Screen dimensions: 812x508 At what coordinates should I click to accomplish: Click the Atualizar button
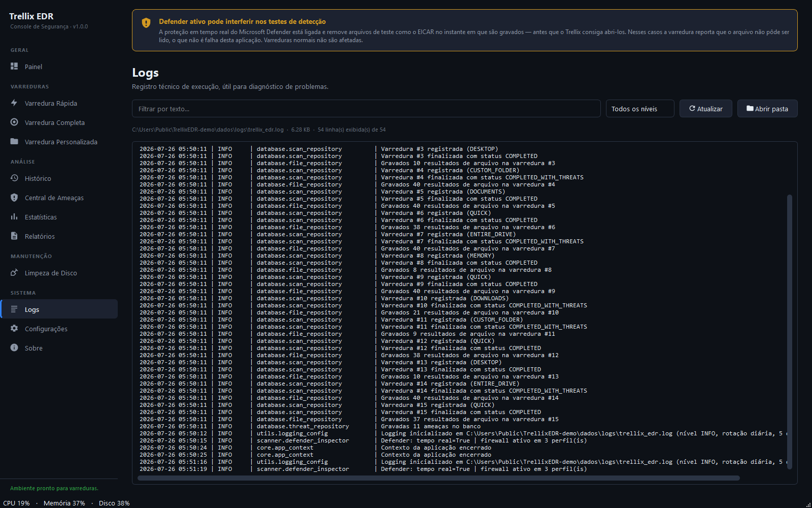[x=705, y=109]
